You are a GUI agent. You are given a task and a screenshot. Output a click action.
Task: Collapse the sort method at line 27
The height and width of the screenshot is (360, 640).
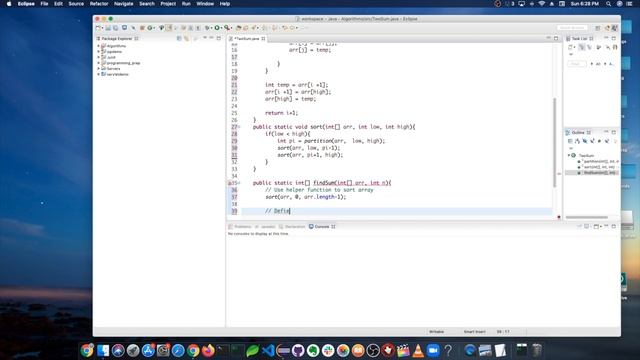tap(239, 127)
